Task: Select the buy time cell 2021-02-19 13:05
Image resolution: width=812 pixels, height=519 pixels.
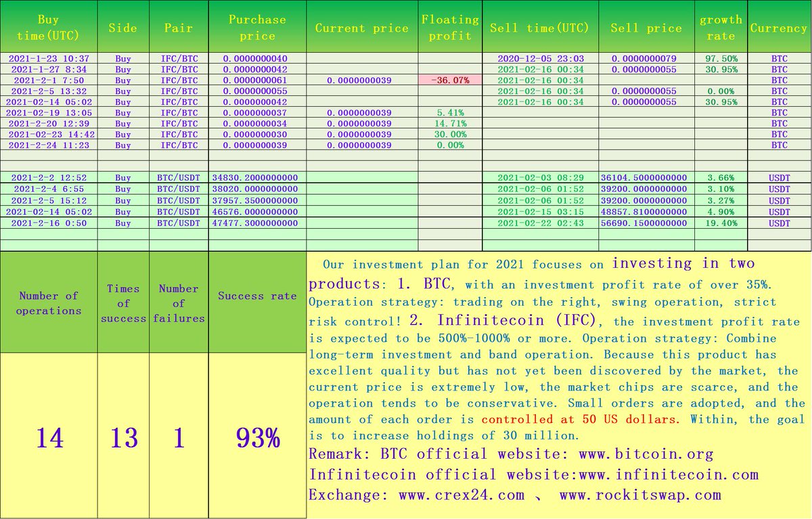Action: pyautogui.click(x=49, y=112)
